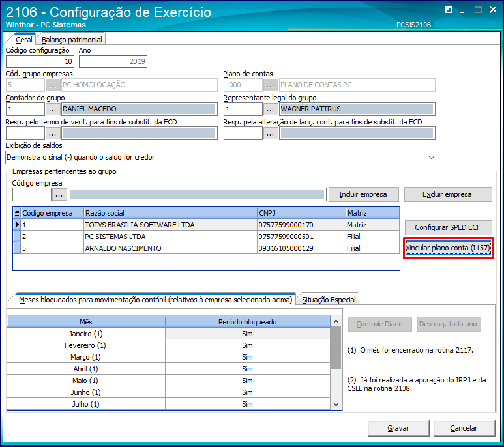Select the Junho (1) month row

pos(168,392)
